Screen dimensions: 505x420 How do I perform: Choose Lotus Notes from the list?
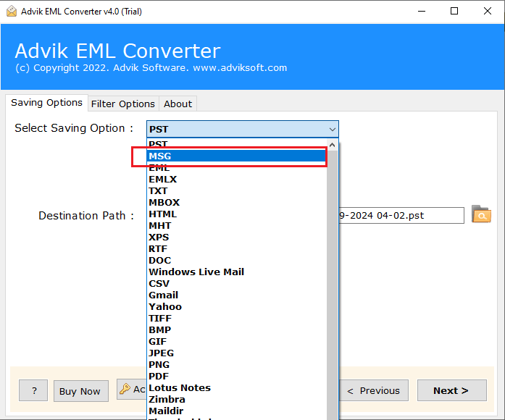tap(237, 388)
